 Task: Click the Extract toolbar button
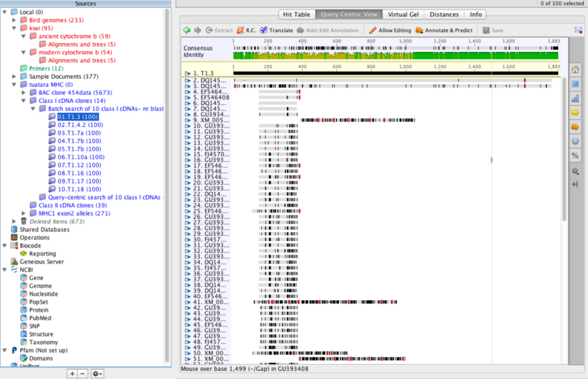pos(219,30)
